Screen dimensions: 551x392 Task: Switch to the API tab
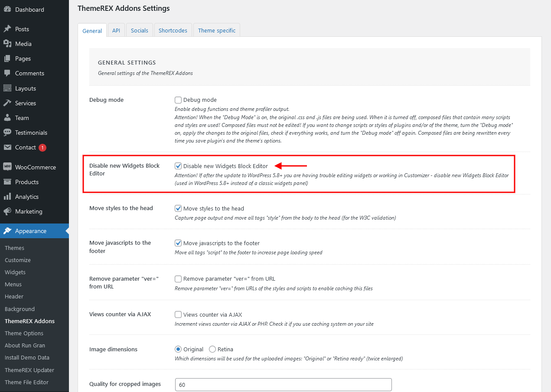116,30
